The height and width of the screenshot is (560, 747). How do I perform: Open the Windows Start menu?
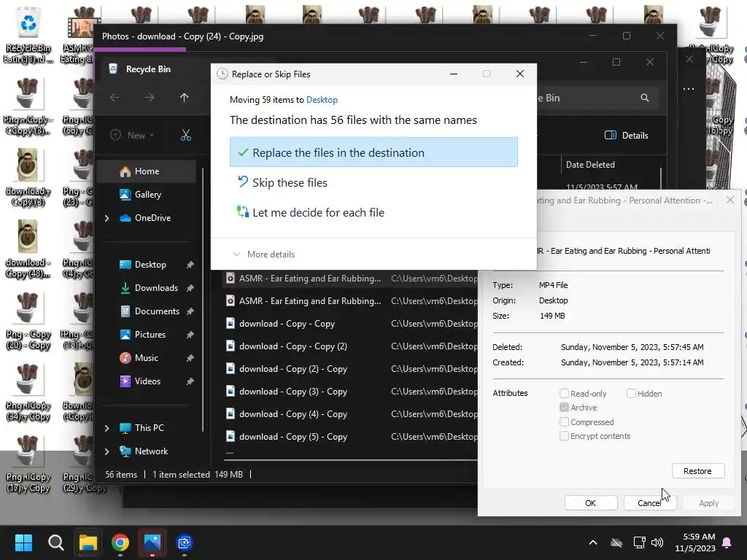coord(23,542)
